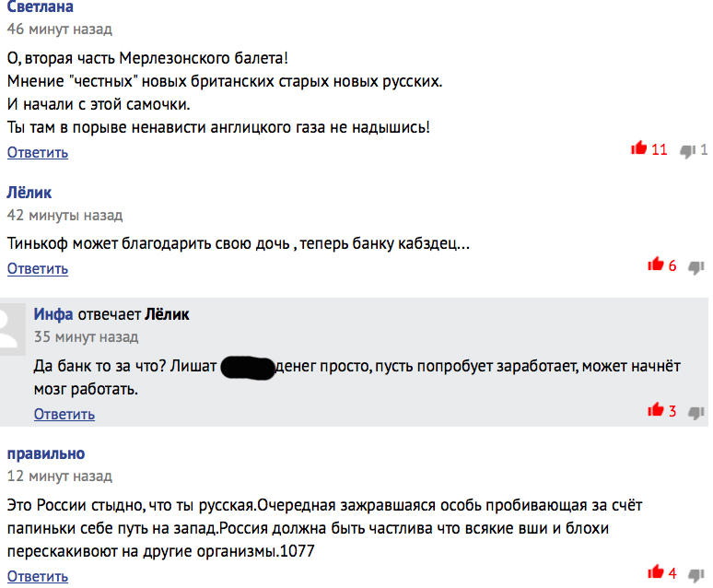713x588 pixels.
Task: Like Инфа's reply with thumbs up
Action: (x=656, y=409)
